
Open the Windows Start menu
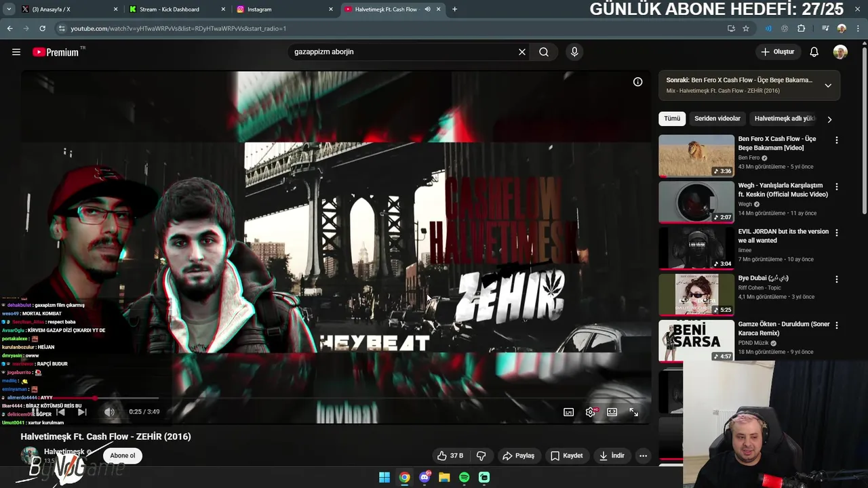click(384, 478)
